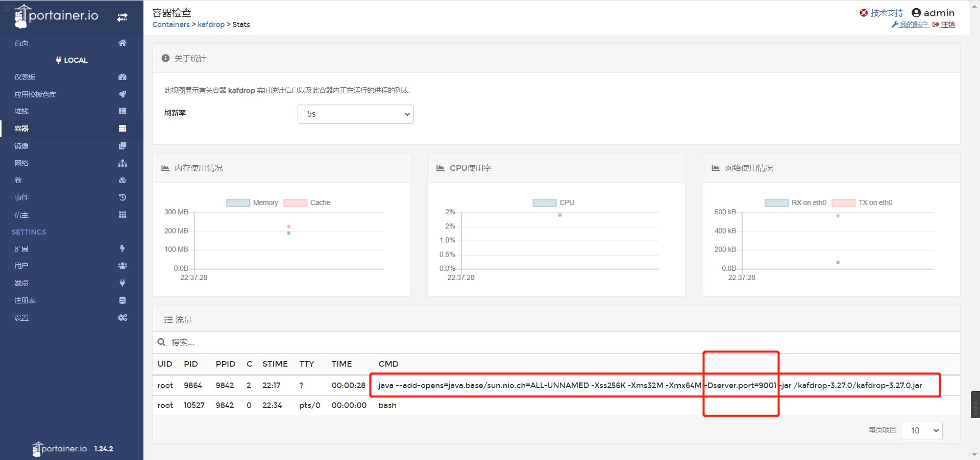Image resolution: width=980 pixels, height=460 pixels.
Task: Open the 设置 (settings) gear icon
Action: pyautogui.click(x=122, y=317)
